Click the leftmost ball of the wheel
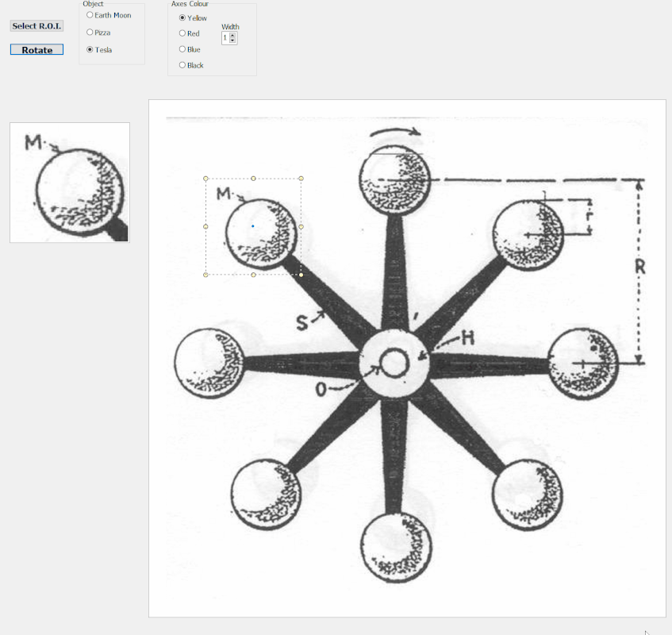This screenshot has height=635, width=672. pos(210,364)
